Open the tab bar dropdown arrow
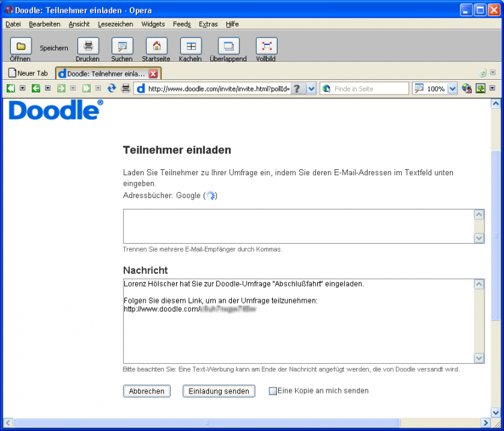 (493, 73)
